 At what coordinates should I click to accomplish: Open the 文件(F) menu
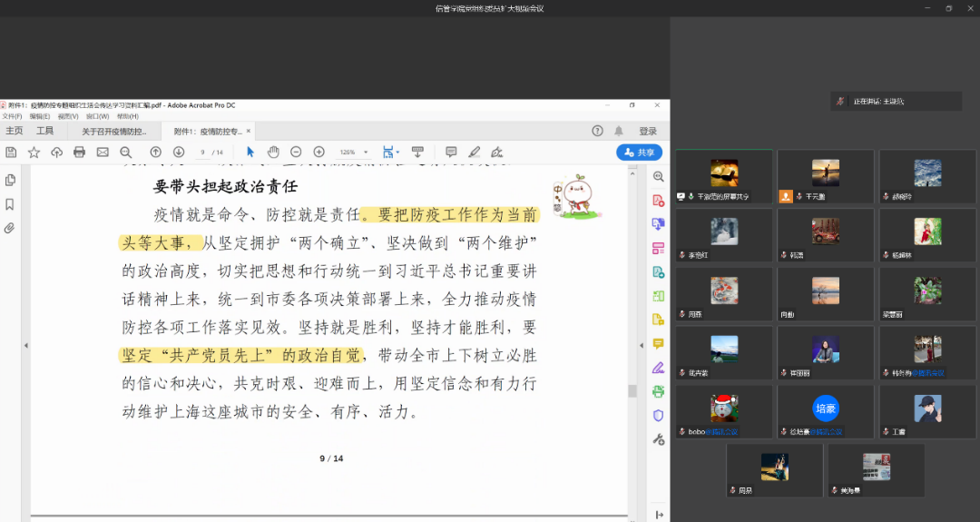(12, 116)
